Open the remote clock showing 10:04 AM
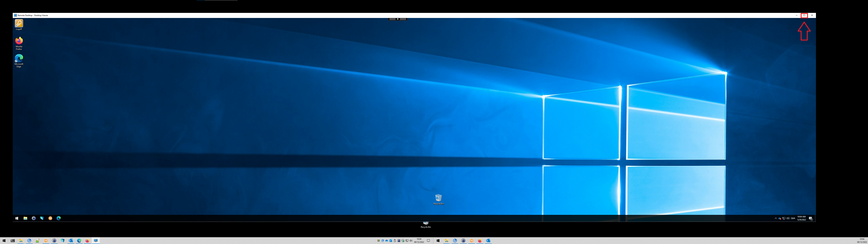Viewport: 868px width, 244px height. coord(802,218)
